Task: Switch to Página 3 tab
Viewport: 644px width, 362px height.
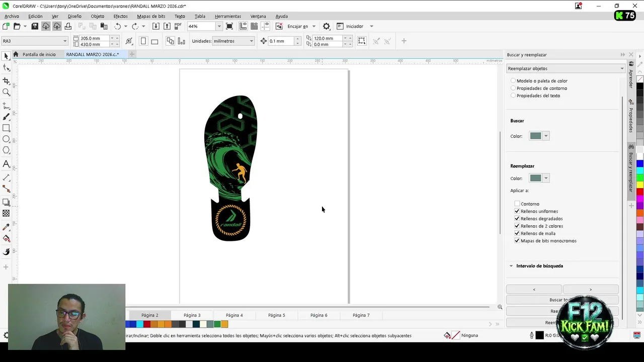Action: click(x=192, y=315)
